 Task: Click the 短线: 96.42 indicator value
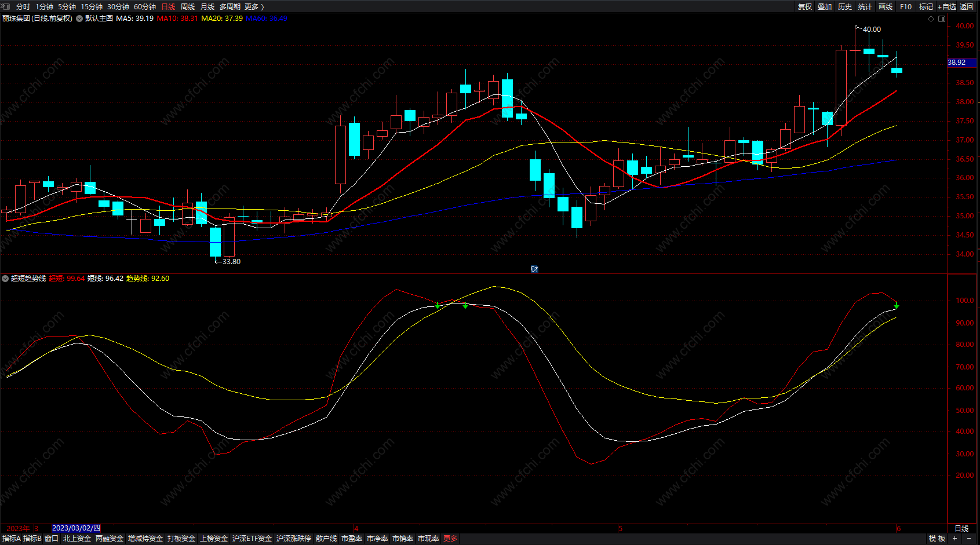coord(105,279)
